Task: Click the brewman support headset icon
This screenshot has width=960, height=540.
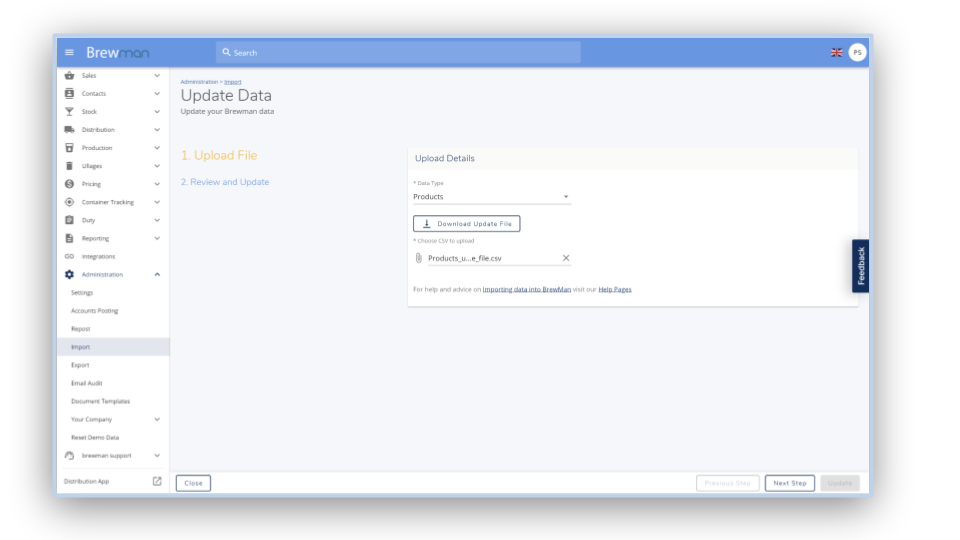Action: coord(69,456)
